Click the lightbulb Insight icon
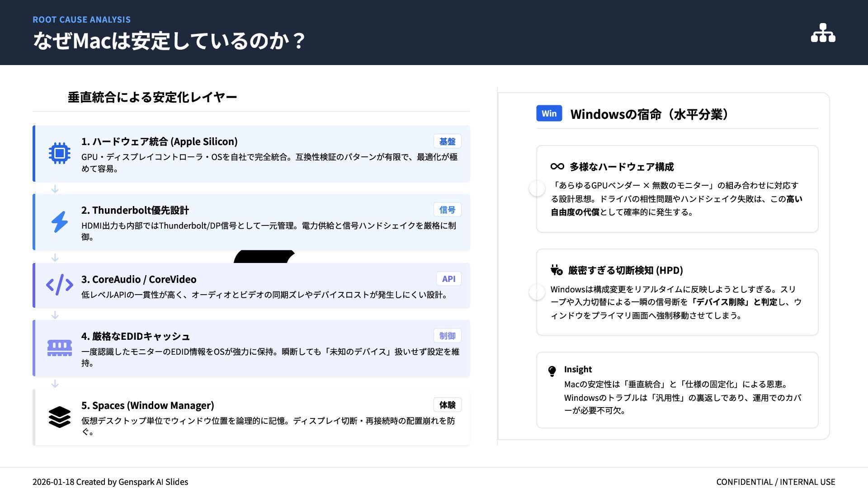868x488 pixels. point(552,371)
